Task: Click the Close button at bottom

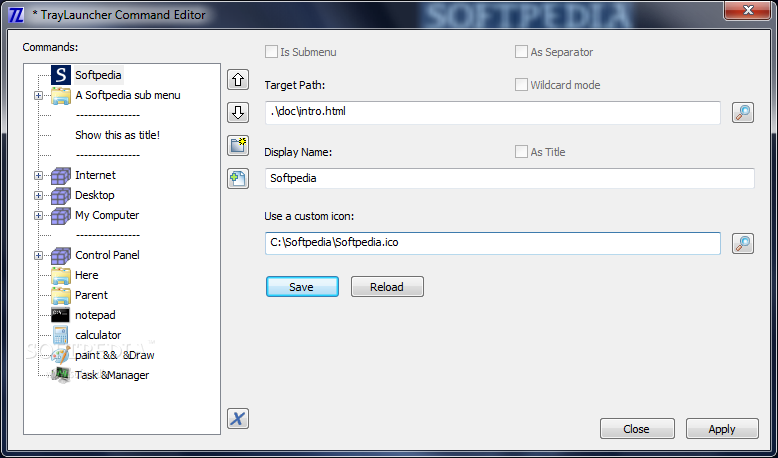Action: coord(637,429)
